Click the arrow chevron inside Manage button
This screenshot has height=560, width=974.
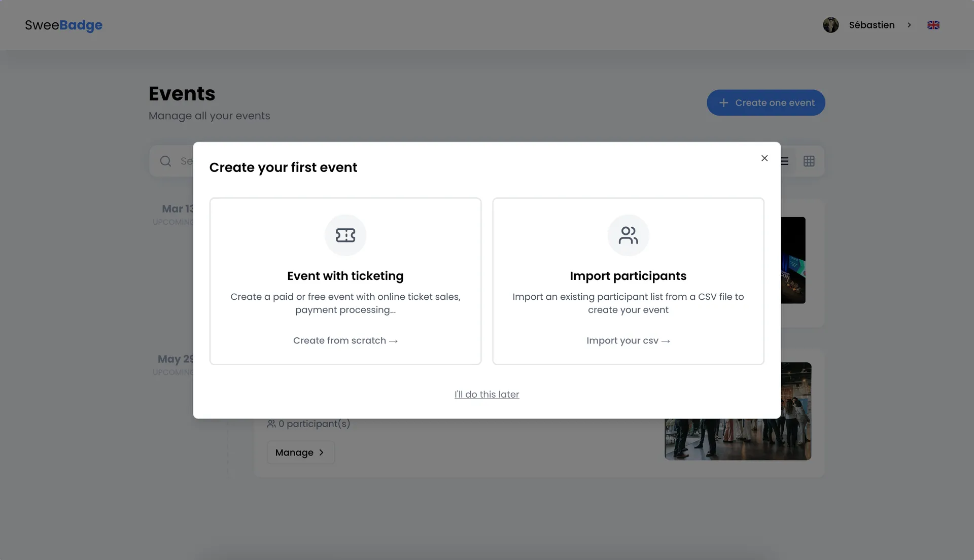(x=321, y=452)
